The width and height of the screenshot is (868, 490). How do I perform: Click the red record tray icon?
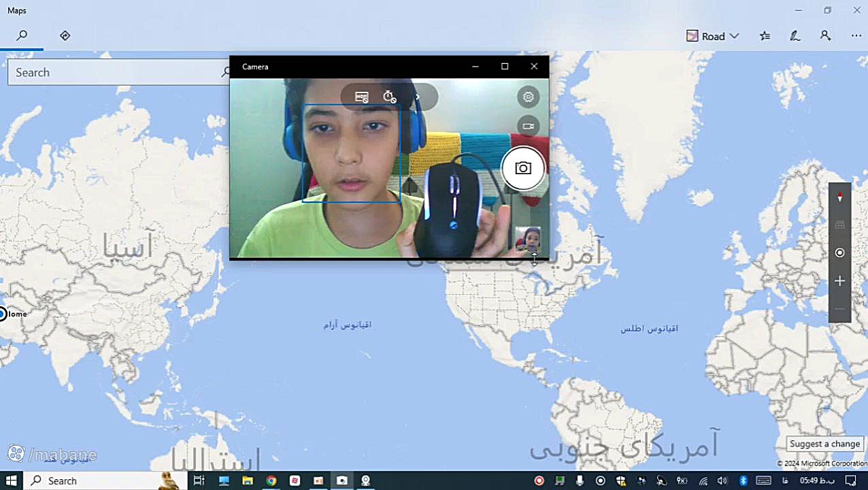click(x=539, y=480)
